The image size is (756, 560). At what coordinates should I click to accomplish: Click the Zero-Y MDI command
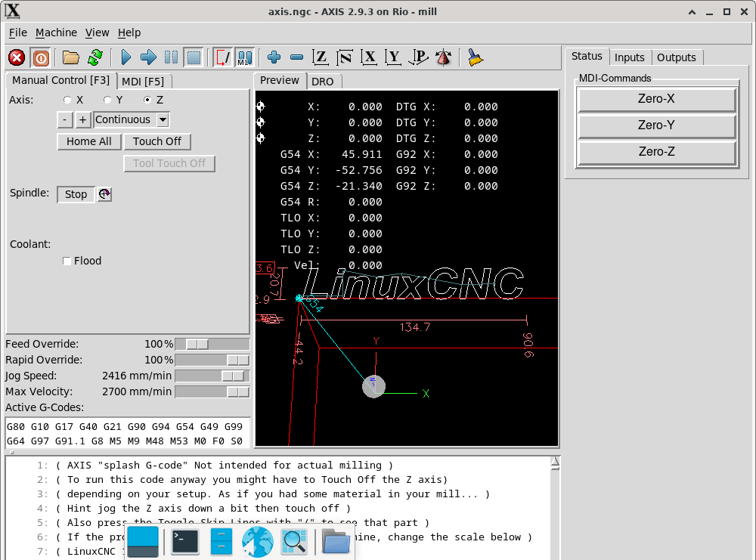pos(656,125)
